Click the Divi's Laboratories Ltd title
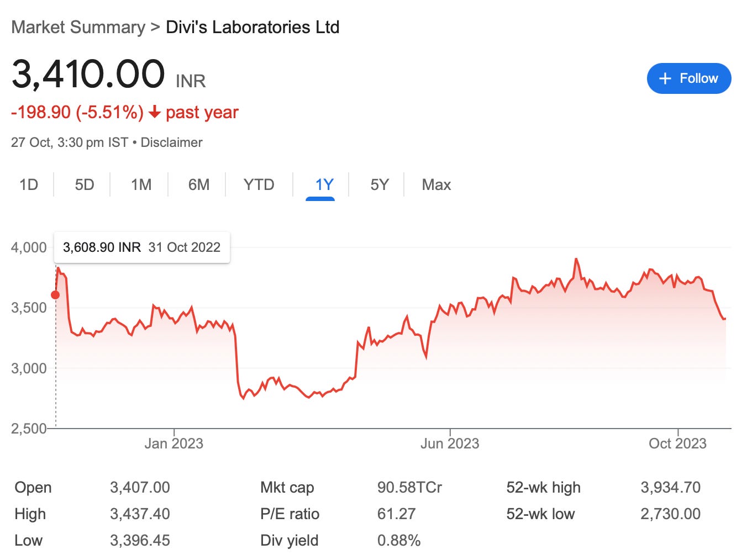The height and width of the screenshot is (560, 747). pyautogui.click(x=252, y=27)
